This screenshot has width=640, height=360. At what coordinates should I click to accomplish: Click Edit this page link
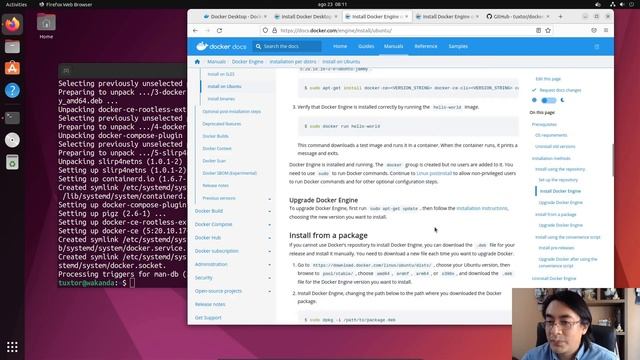(548, 79)
